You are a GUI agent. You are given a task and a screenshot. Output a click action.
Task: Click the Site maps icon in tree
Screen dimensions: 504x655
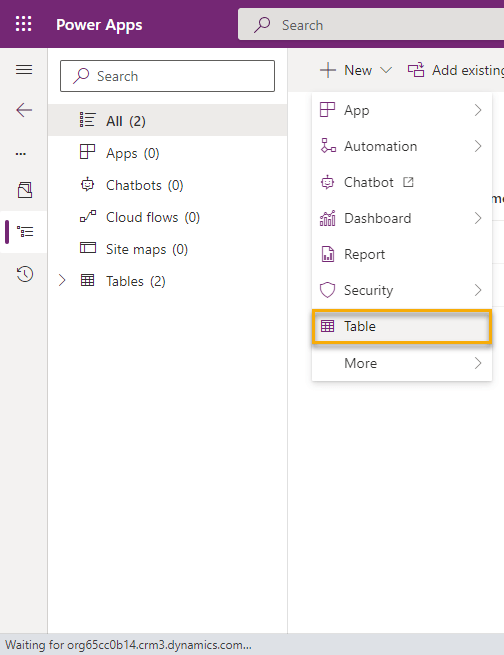pos(88,248)
